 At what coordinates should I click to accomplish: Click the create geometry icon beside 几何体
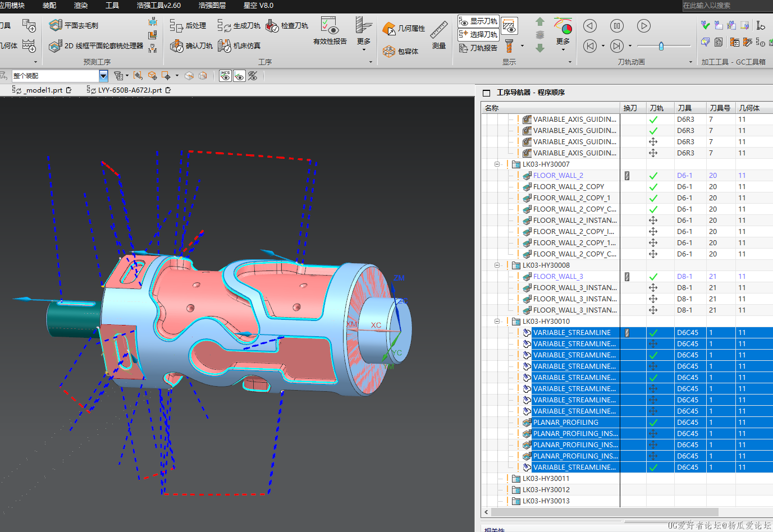pyautogui.click(x=29, y=45)
